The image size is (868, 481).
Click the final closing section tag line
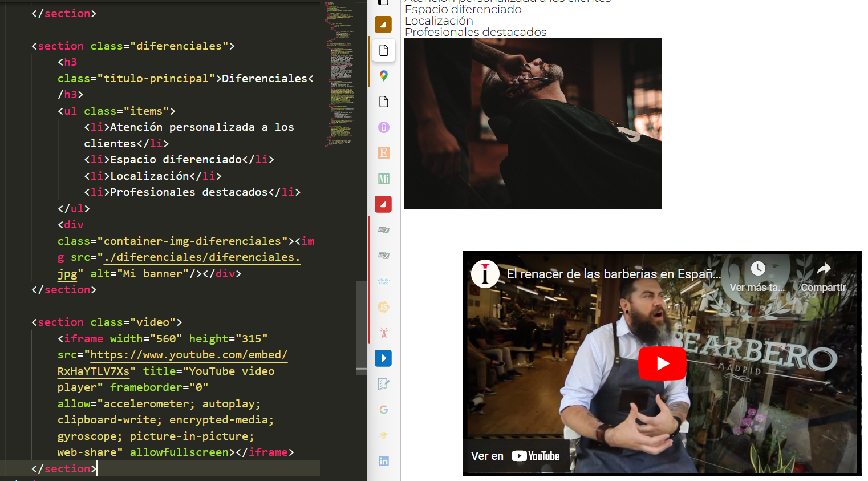tap(64, 468)
